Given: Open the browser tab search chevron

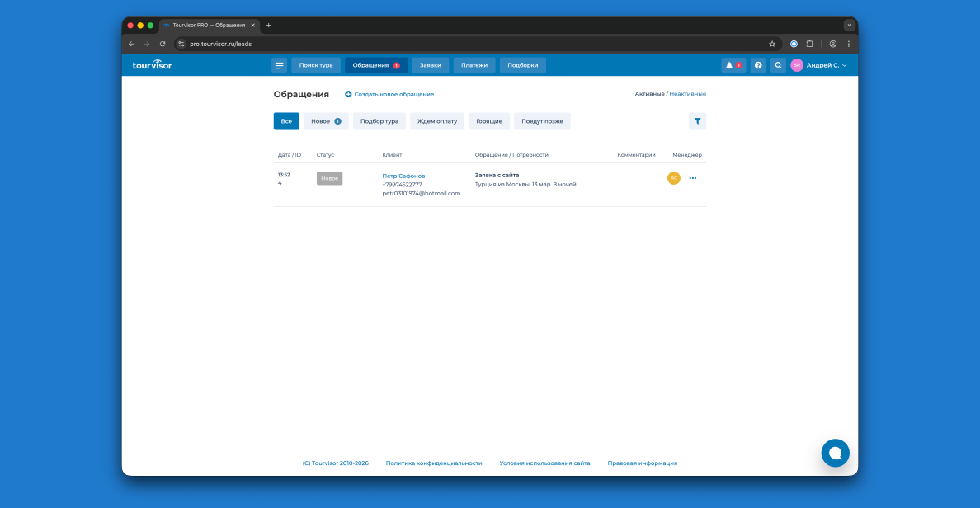Looking at the screenshot, I should (850, 25).
